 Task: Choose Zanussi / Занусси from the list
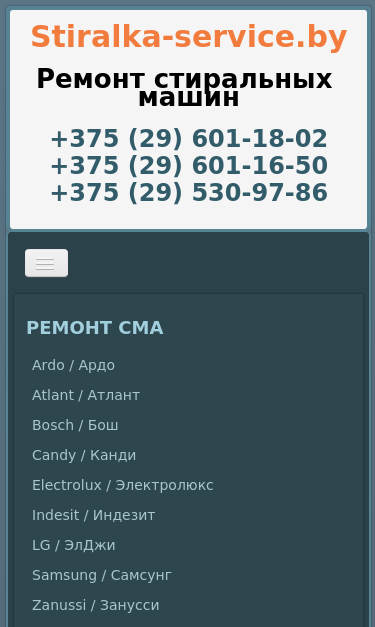point(96,605)
